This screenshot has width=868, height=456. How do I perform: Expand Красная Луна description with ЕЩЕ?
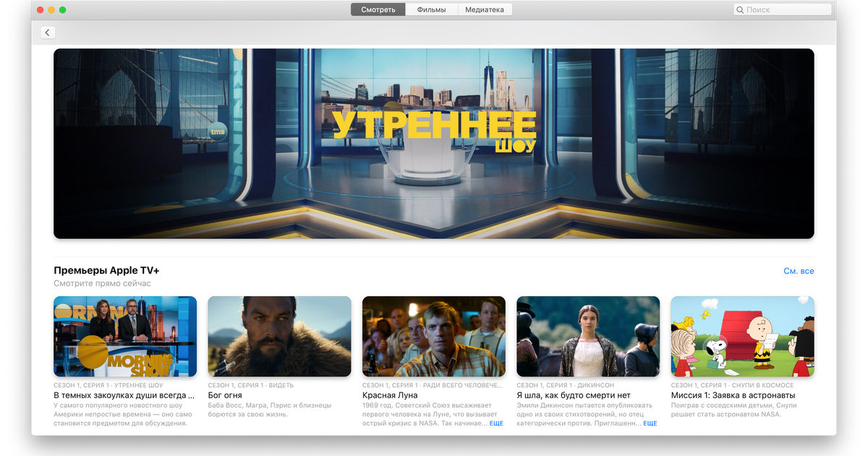(496, 423)
